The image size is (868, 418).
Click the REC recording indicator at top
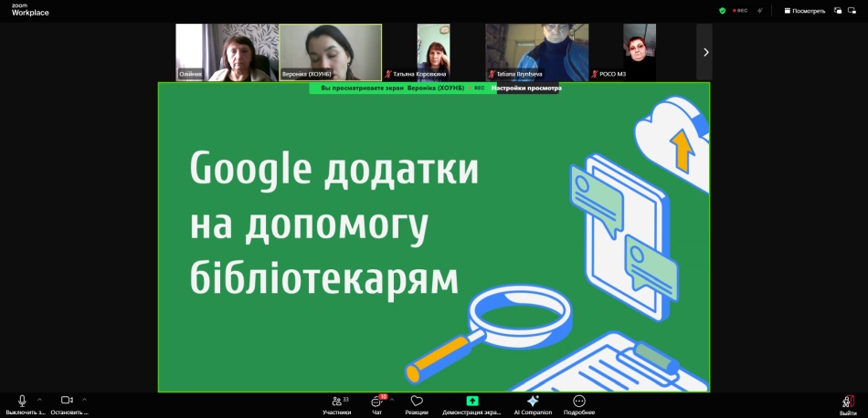(x=740, y=11)
